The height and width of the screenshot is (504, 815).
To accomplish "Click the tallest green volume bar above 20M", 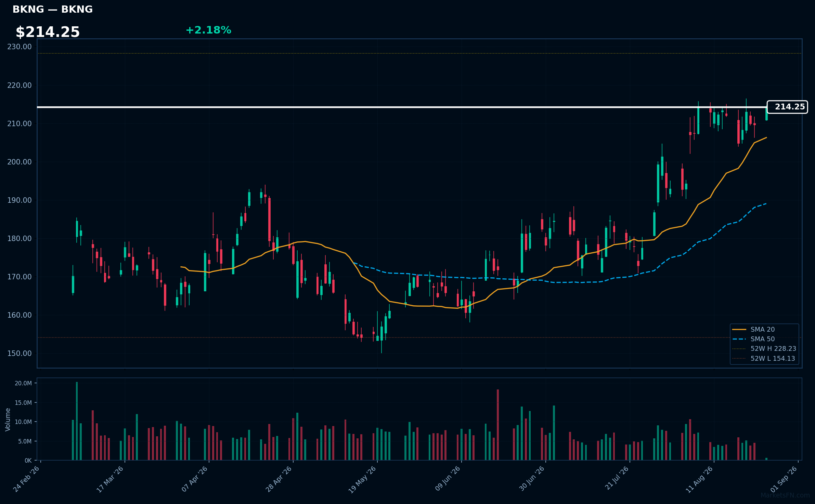I will pyautogui.click(x=77, y=421).
